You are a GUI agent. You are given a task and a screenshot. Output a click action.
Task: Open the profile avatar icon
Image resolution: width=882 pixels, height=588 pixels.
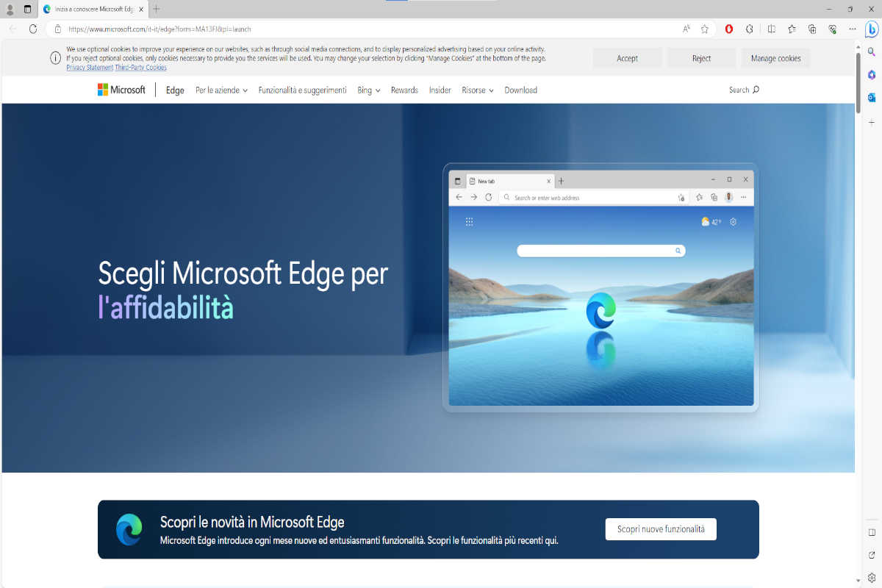click(x=10, y=9)
